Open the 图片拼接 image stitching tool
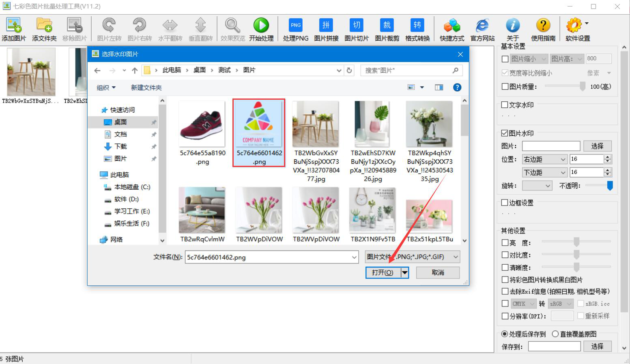 click(326, 29)
